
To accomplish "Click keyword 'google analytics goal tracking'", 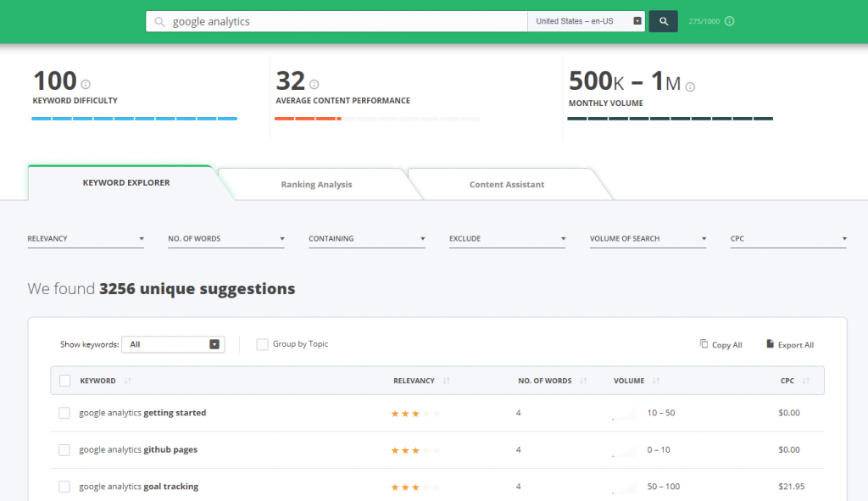I will [138, 487].
